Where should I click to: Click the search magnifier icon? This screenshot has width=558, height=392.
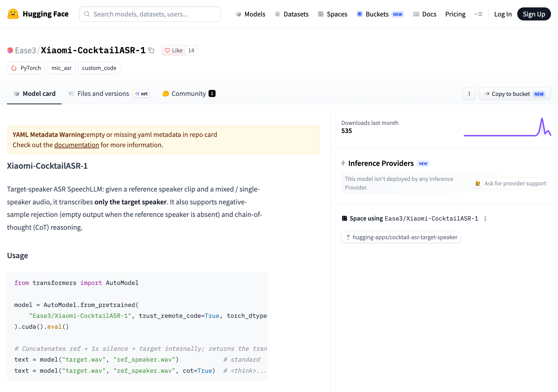(x=87, y=14)
